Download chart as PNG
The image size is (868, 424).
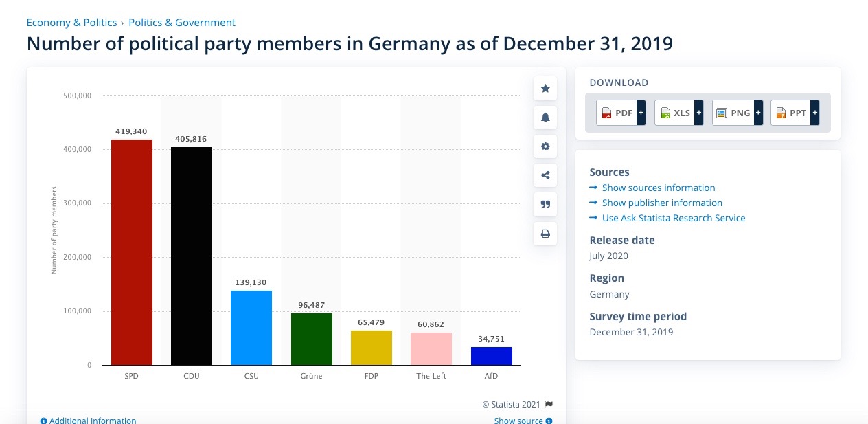[x=737, y=113]
